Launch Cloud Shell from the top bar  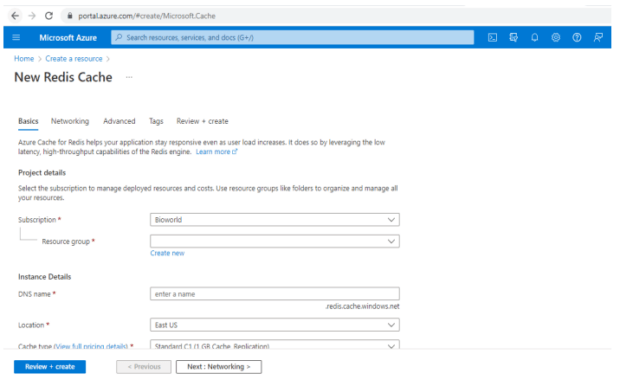(492, 38)
